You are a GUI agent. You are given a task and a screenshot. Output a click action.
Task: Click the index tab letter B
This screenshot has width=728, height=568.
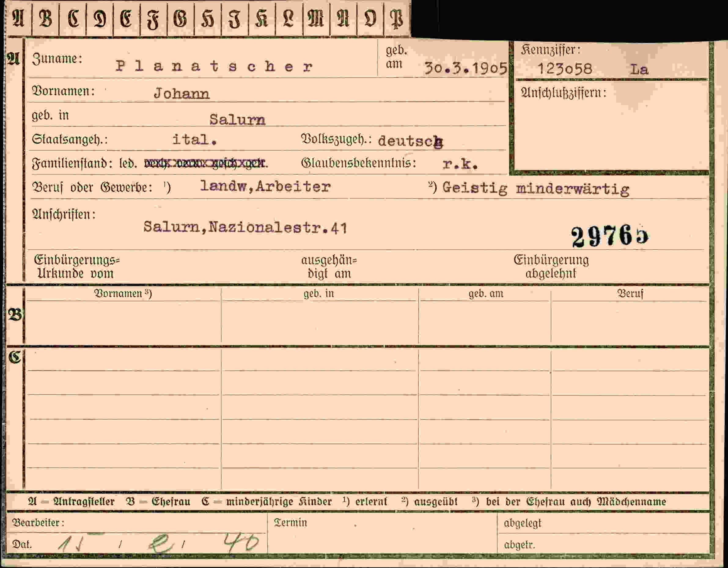45,18
